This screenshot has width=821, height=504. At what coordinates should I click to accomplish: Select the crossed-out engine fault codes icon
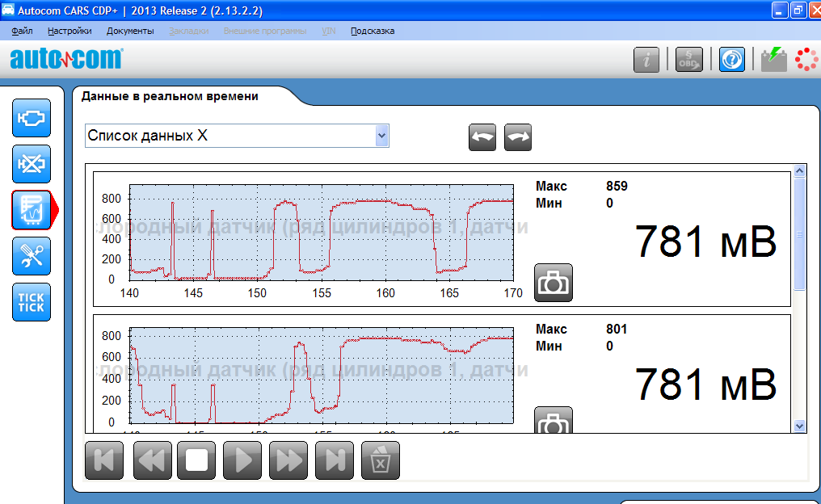(32, 164)
